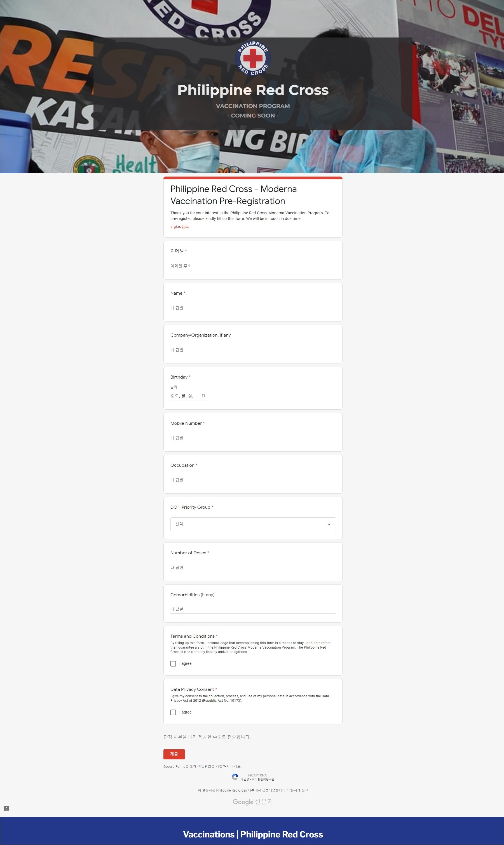The width and height of the screenshot is (504, 845).
Task: Check 'I agree' under Terms and Conditions
Action: point(173,663)
